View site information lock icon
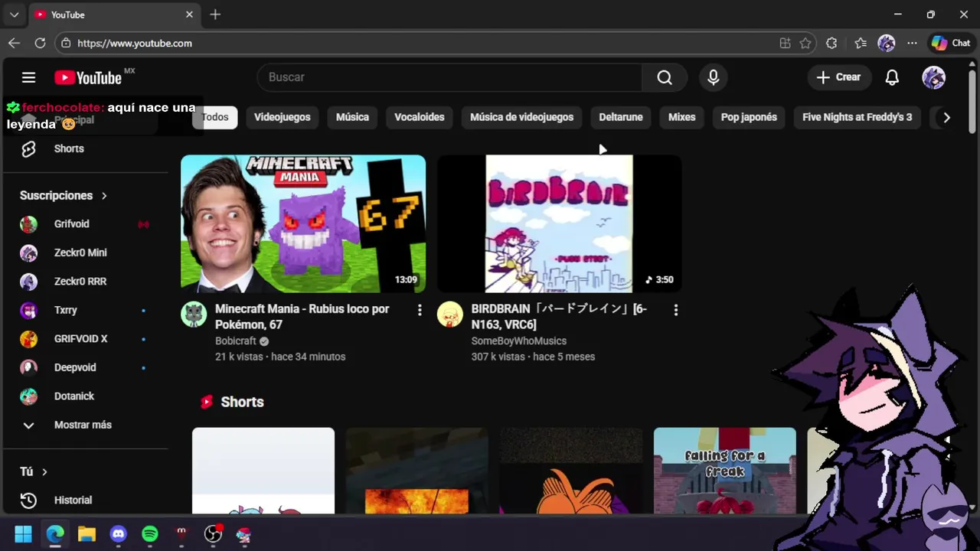 66,43
